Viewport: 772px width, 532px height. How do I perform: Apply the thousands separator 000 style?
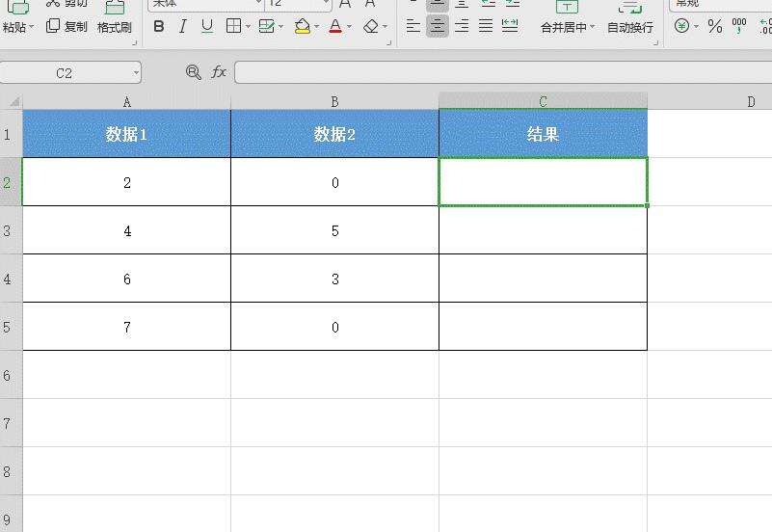(x=739, y=26)
